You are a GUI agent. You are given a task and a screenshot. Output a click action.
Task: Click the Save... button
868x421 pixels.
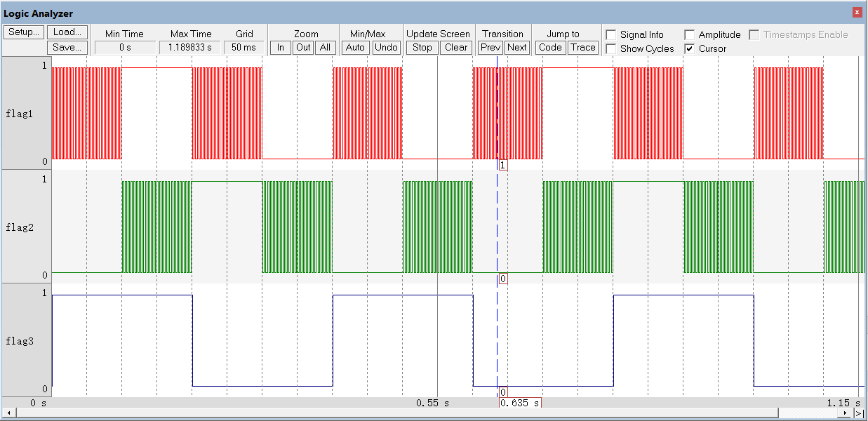(x=67, y=48)
